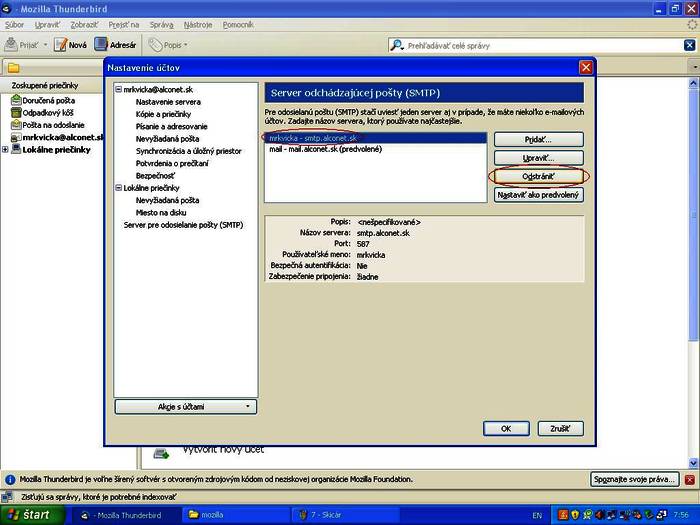700x525 pixels.
Task: Select Miesto na disku in account tree
Action: click(161, 212)
